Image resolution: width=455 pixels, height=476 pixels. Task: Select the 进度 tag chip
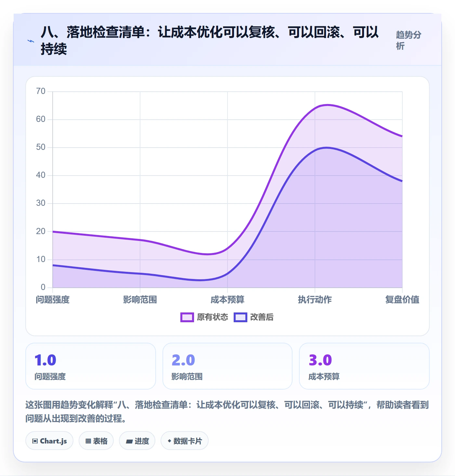(x=137, y=441)
